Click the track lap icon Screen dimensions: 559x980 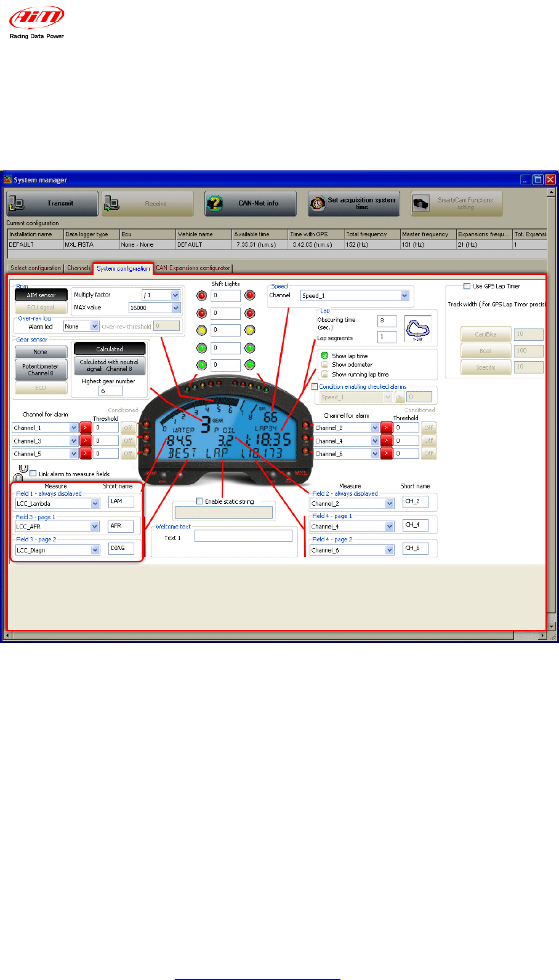coord(418,329)
